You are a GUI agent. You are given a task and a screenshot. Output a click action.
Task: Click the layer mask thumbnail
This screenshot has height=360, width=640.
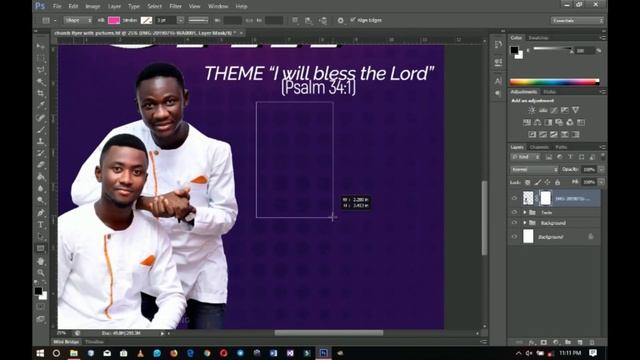[545, 198]
